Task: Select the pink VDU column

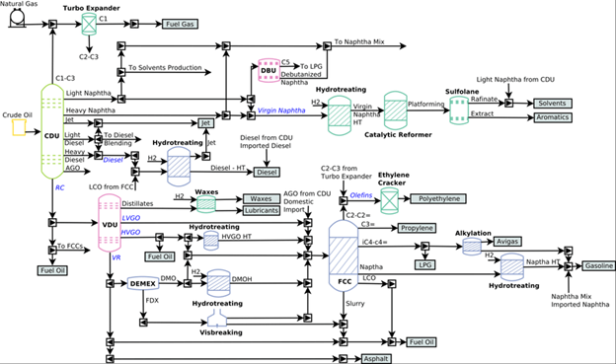Action: (110, 223)
